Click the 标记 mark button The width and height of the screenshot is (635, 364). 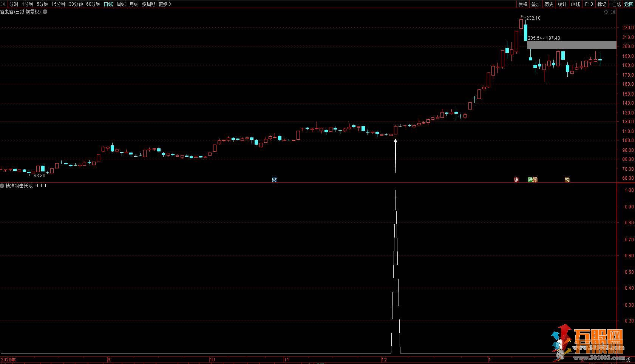602,4
